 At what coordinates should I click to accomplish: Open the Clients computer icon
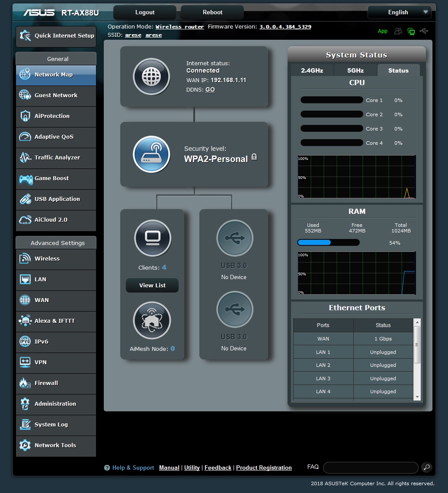click(153, 238)
